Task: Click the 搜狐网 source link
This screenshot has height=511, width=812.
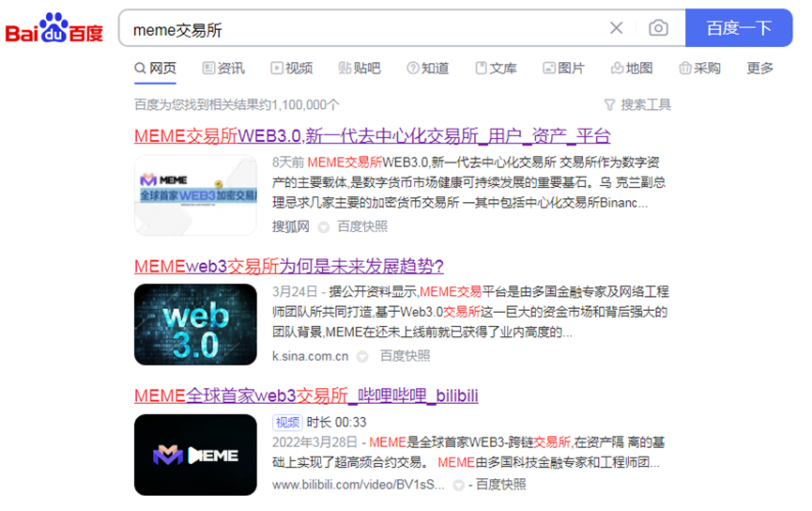Action: [290, 227]
